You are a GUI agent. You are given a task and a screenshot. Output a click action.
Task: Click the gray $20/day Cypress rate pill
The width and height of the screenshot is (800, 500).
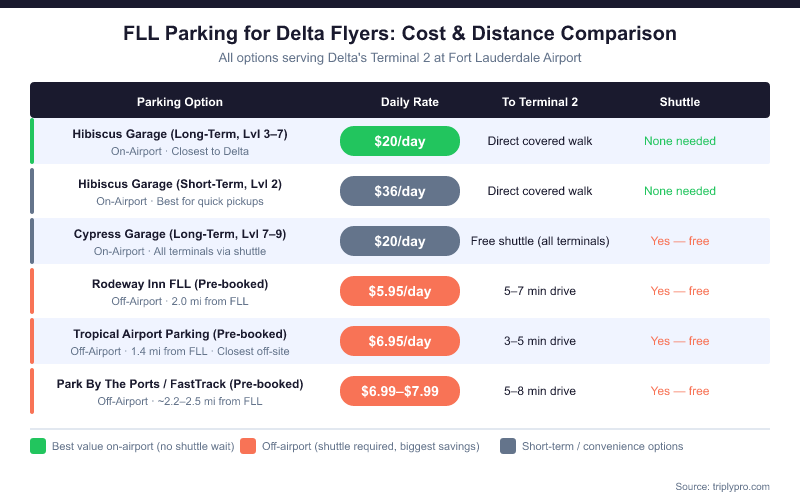click(x=400, y=241)
